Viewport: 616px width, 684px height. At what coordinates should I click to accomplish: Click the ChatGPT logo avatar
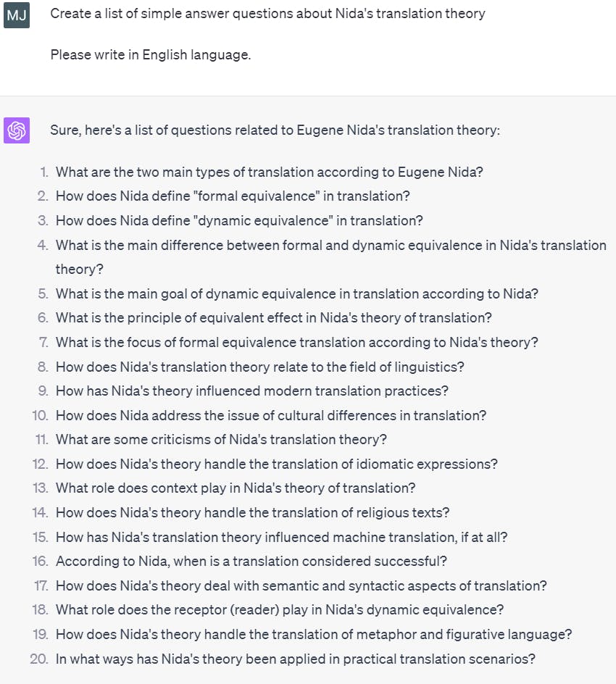click(17, 130)
